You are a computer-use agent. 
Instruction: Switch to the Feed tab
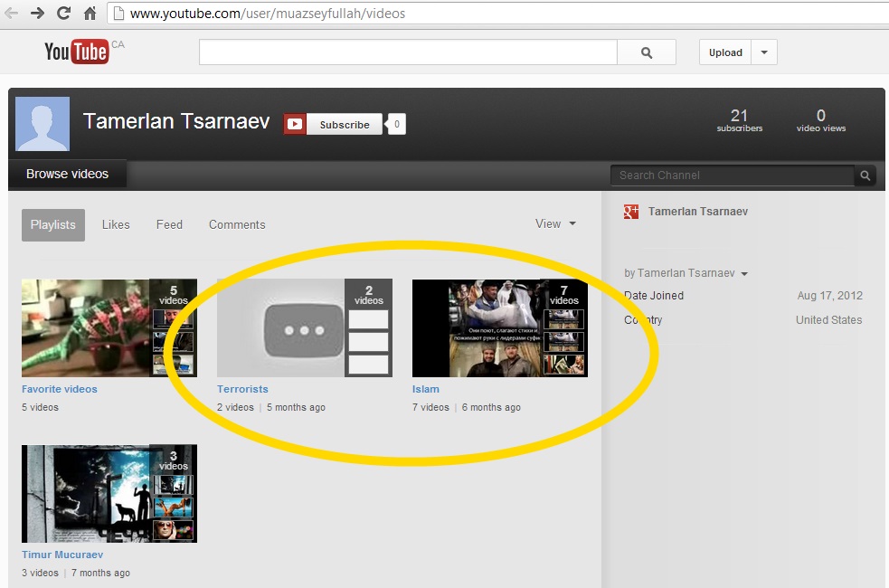tap(169, 225)
